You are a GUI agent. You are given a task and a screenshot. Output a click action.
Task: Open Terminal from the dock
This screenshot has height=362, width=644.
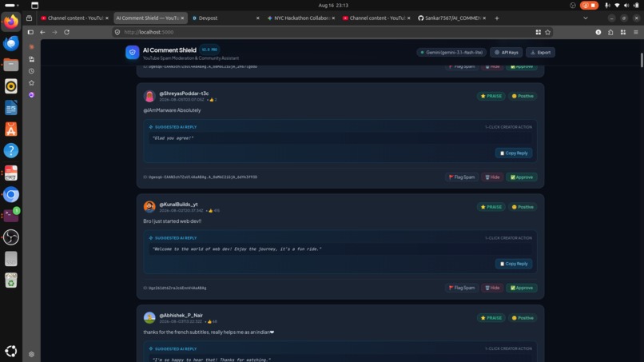tap(11, 216)
